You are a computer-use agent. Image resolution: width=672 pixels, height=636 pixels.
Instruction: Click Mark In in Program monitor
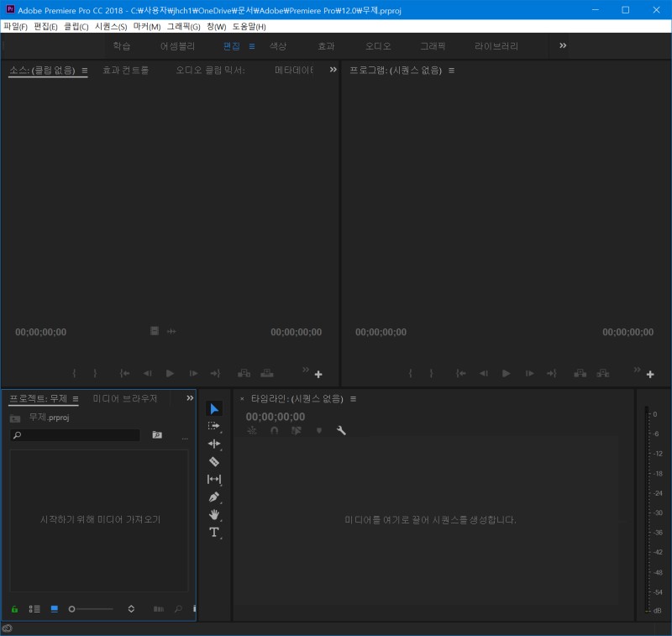[410, 373]
